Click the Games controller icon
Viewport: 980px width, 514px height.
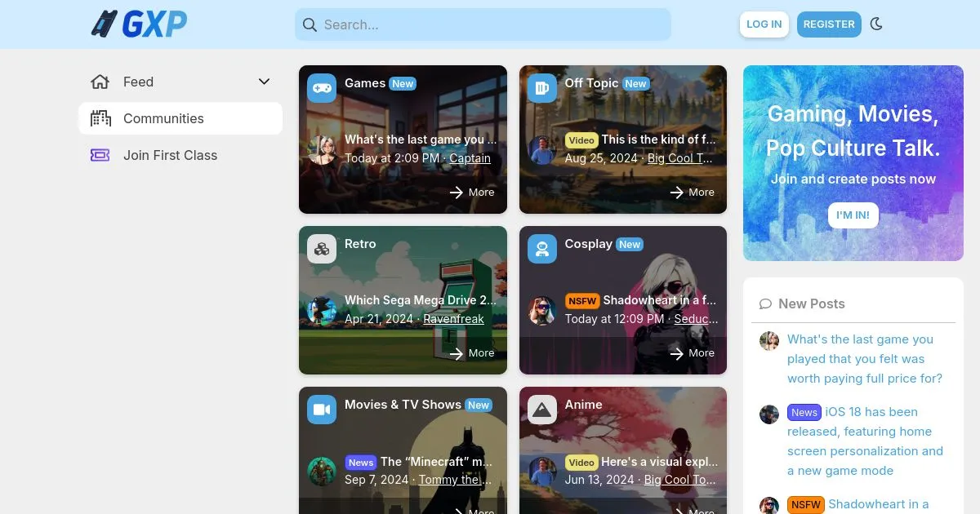coord(322,88)
